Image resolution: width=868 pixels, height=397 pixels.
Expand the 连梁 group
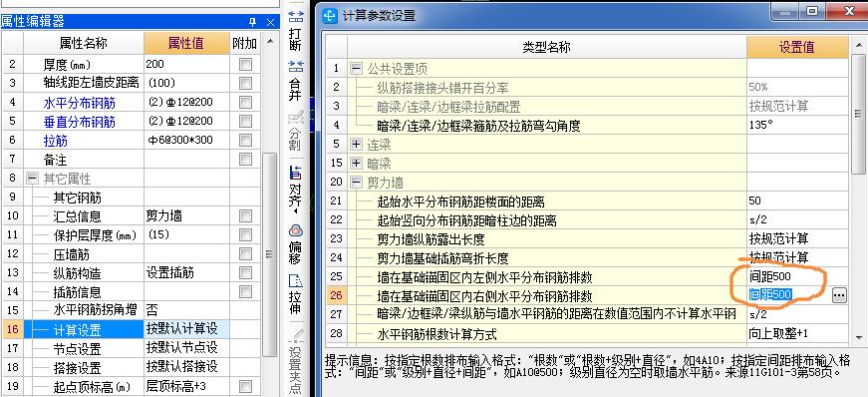pyautogui.click(x=356, y=145)
